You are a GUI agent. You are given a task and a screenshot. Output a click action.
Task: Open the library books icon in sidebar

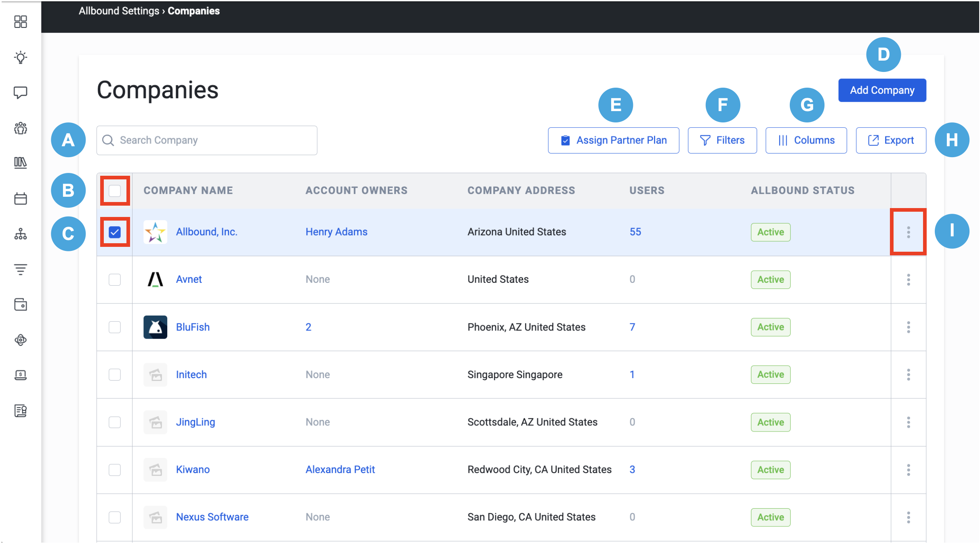coord(20,163)
